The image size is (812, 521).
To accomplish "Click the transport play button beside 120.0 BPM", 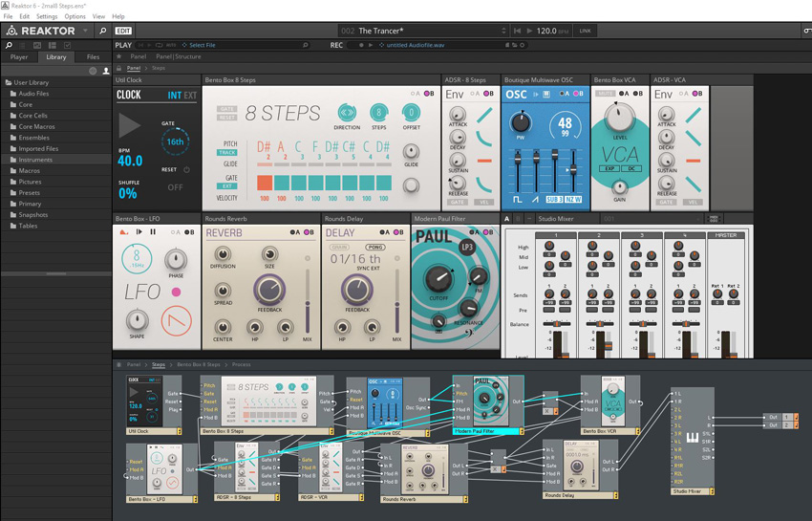I will (529, 32).
